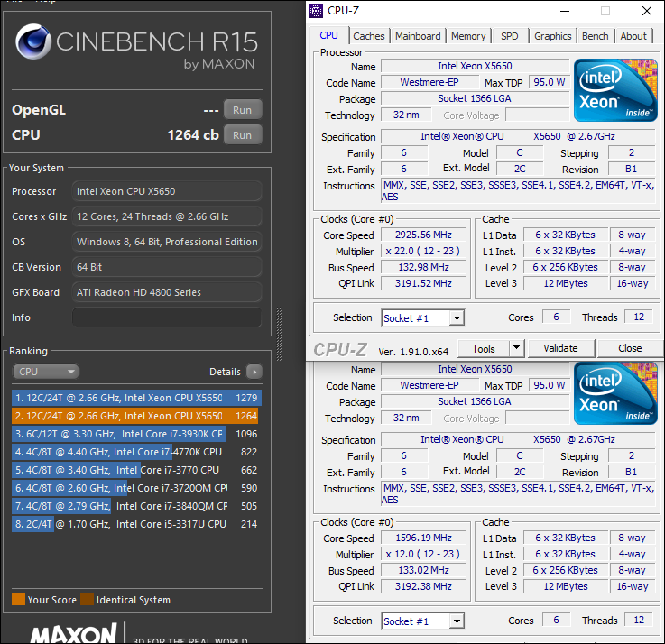Switch to the Memory tab
The image size is (665, 644).
point(468,36)
